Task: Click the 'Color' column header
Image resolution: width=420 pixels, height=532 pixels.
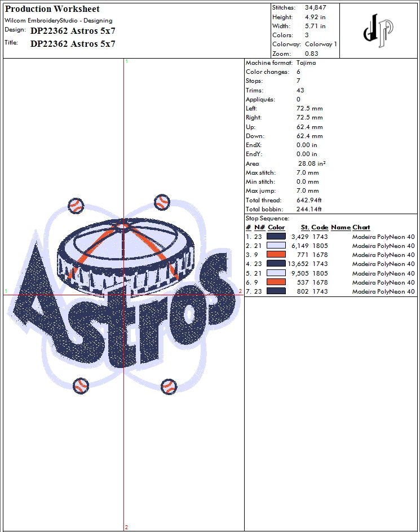Action: (x=276, y=227)
